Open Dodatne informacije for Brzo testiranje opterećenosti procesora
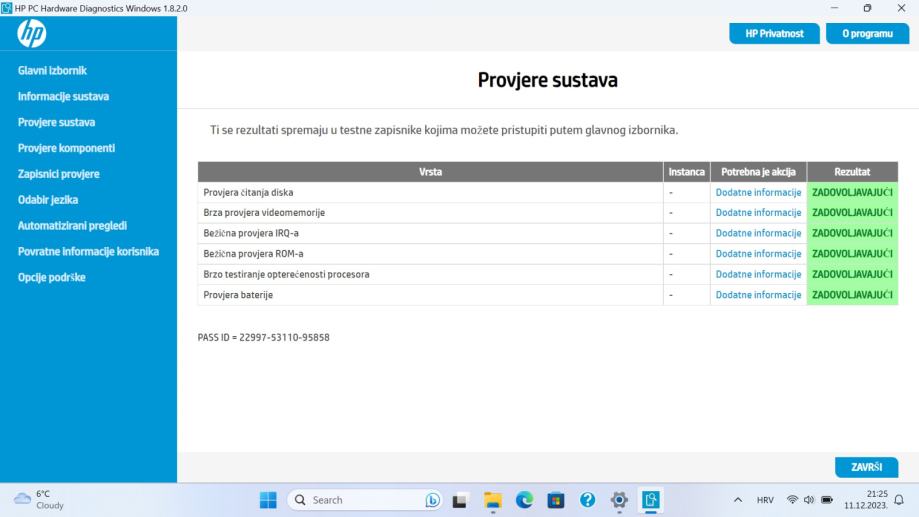The height and width of the screenshot is (517, 919). [x=758, y=274]
